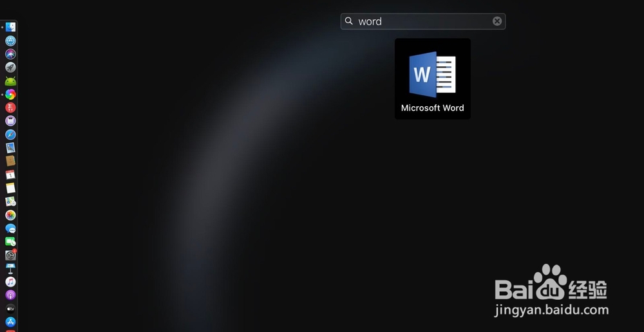The image size is (644, 332).
Task: Open Messages from the Dock
Action: coord(11,228)
